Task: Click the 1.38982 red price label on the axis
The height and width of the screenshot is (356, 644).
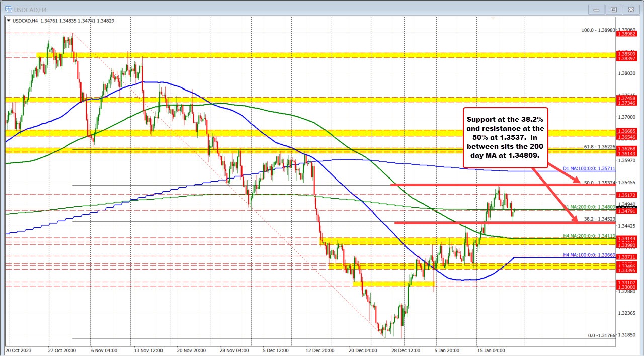Action: (x=627, y=35)
